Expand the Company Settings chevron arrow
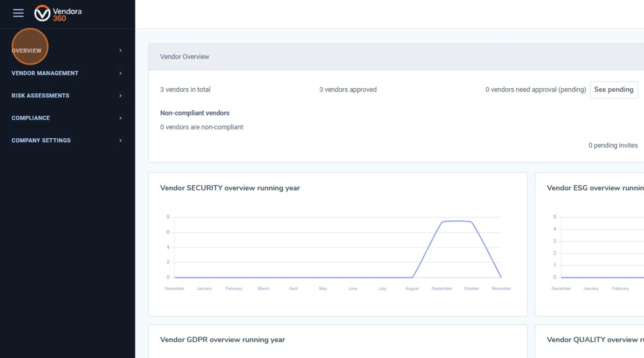The height and width of the screenshot is (358, 644). coord(120,141)
